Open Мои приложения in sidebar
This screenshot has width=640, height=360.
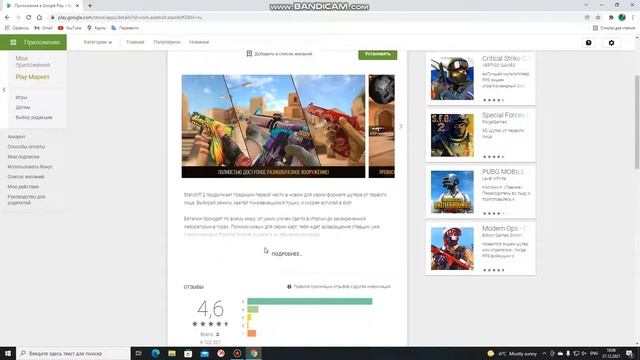pos(33,62)
